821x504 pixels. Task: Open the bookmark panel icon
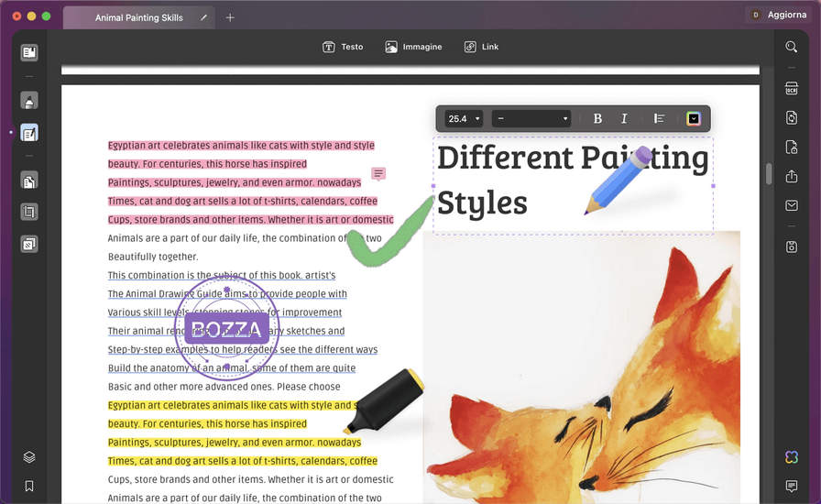[29, 486]
